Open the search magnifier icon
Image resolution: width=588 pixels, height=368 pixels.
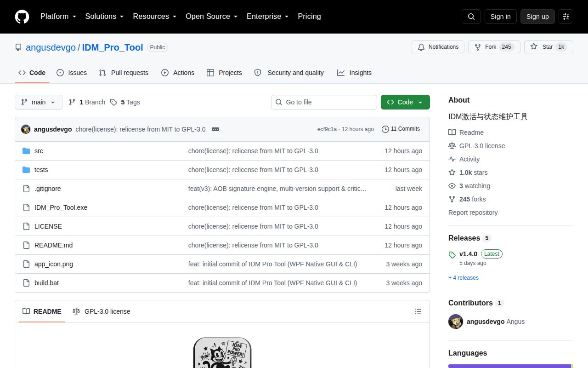471,17
